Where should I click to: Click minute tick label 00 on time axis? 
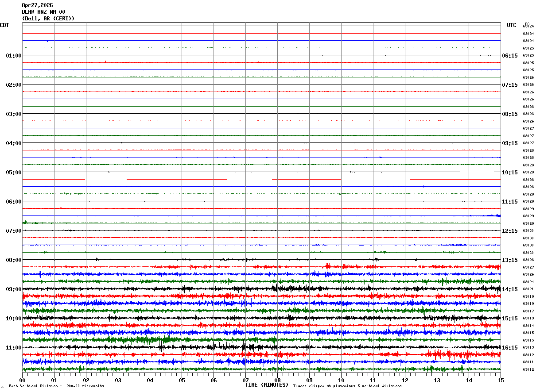click(x=22, y=380)
